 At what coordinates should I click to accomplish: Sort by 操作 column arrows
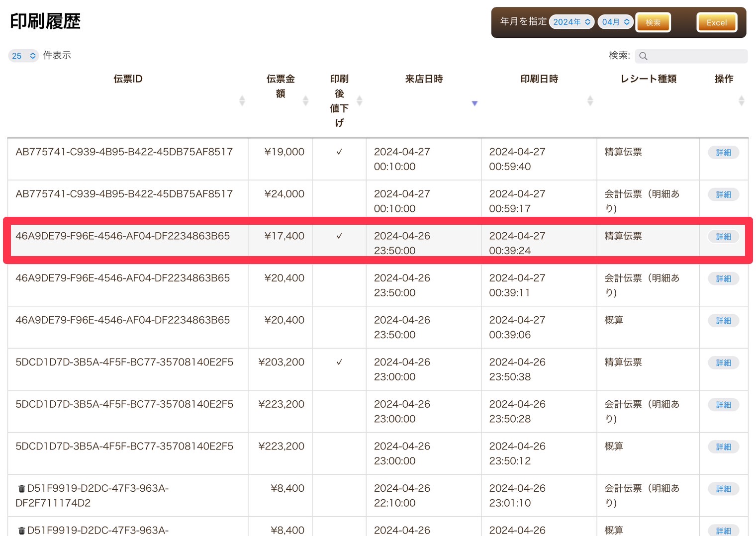(x=741, y=101)
